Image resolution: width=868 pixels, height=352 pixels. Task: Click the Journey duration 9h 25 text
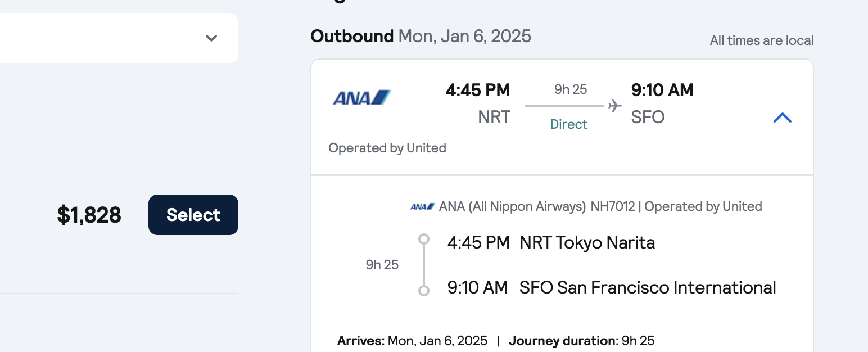tap(582, 341)
